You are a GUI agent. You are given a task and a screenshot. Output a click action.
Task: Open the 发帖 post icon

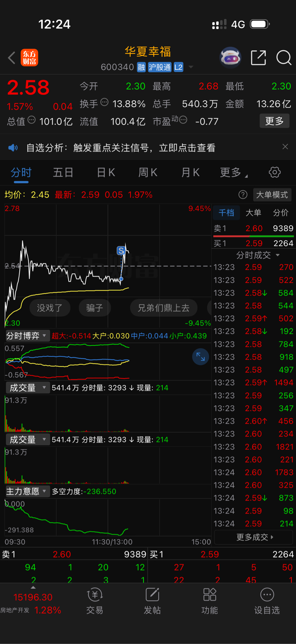pyautogui.click(x=152, y=601)
